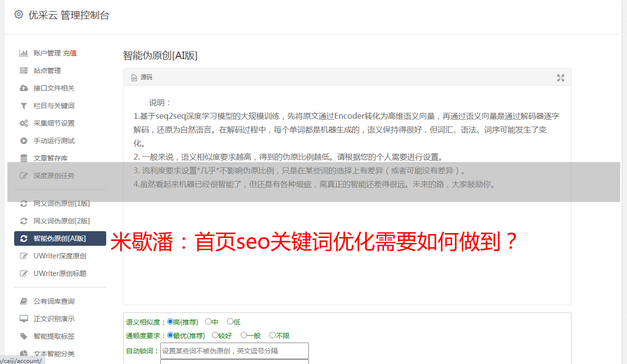Click the text line beginning 1.基于seq2seq

pyautogui.click(x=346, y=116)
